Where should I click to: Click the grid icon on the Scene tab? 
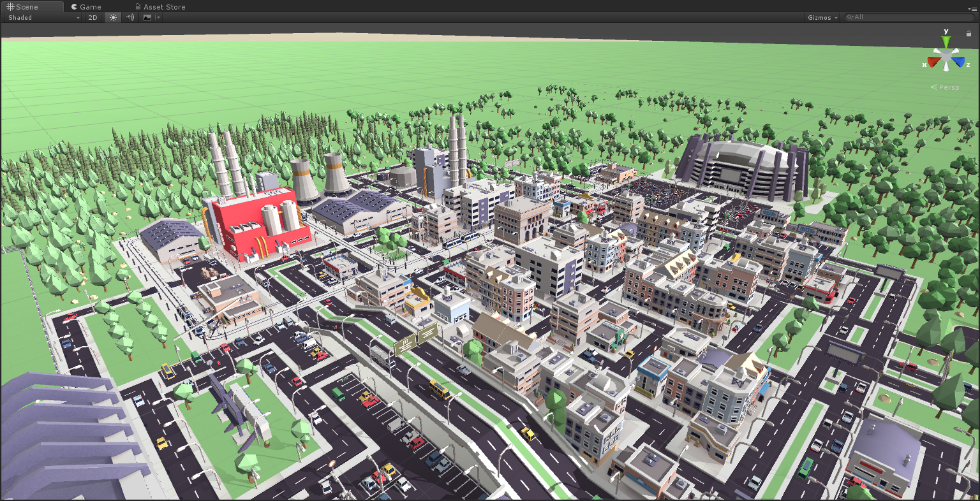coord(10,6)
